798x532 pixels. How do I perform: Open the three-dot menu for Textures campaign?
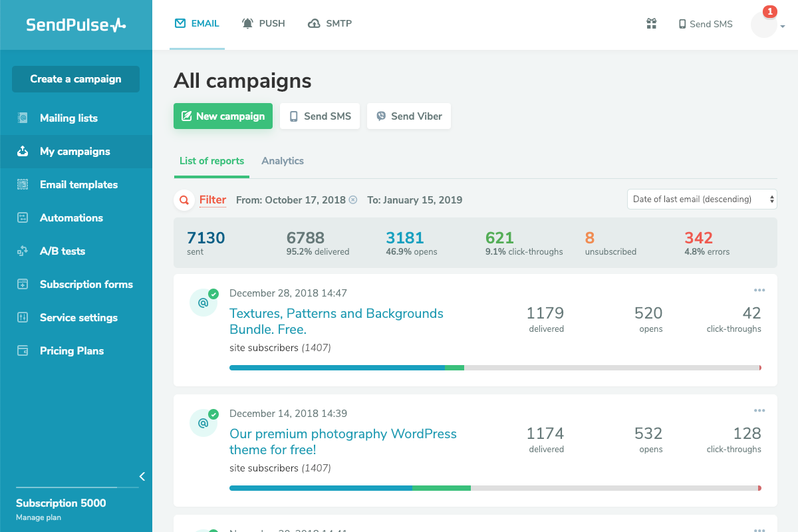tap(759, 290)
